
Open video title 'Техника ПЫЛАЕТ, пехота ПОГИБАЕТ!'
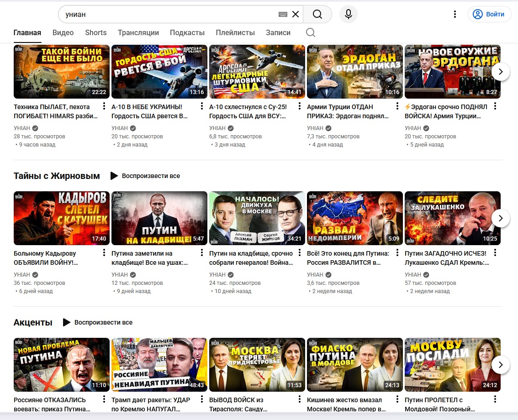tap(56, 111)
